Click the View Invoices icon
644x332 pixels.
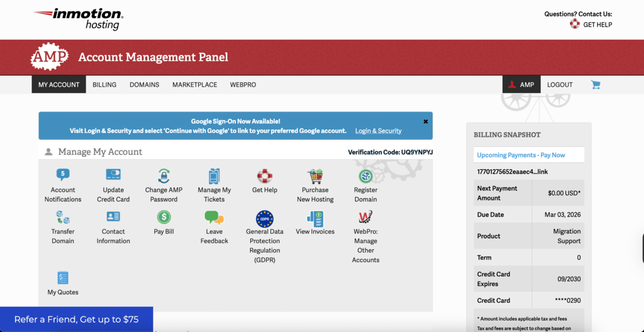[316, 218]
